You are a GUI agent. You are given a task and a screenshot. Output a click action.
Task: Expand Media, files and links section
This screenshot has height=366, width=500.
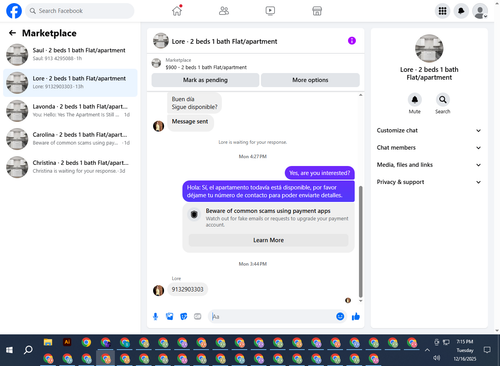[429, 165]
